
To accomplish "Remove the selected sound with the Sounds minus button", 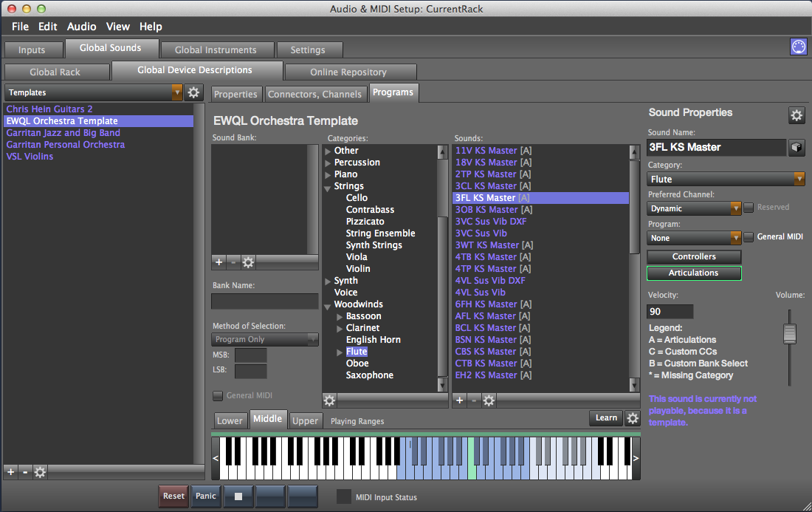I will click(473, 400).
